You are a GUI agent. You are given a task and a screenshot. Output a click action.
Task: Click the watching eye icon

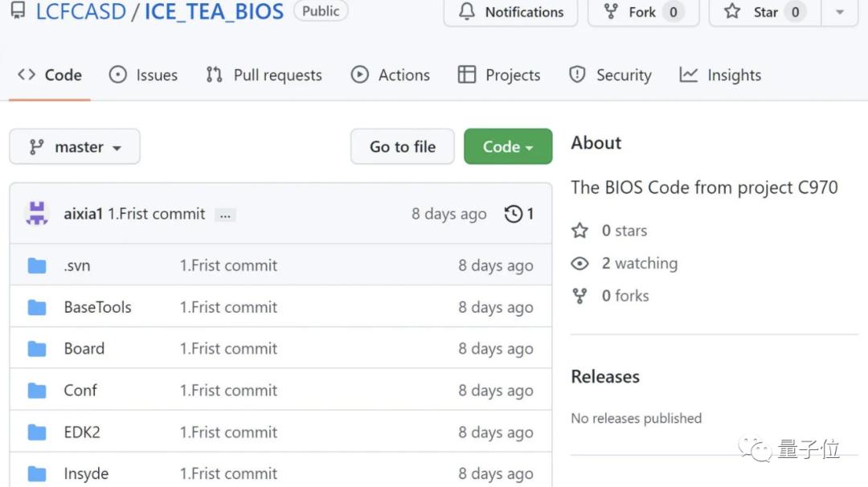(x=579, y=264)
